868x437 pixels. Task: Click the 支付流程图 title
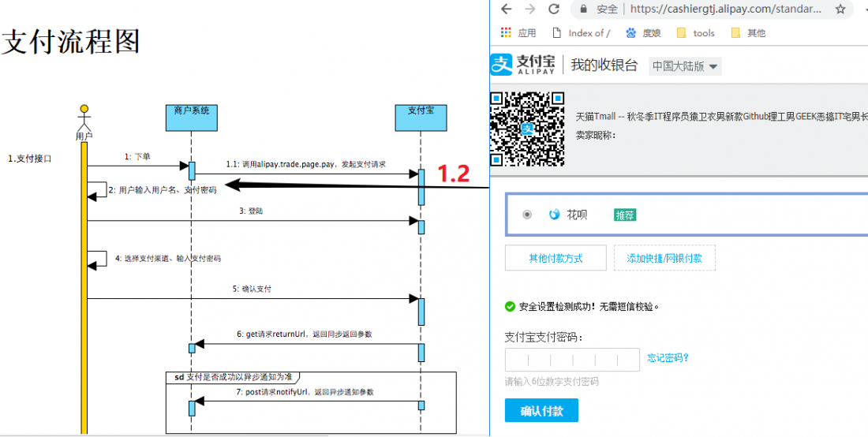tap(70, 42)
